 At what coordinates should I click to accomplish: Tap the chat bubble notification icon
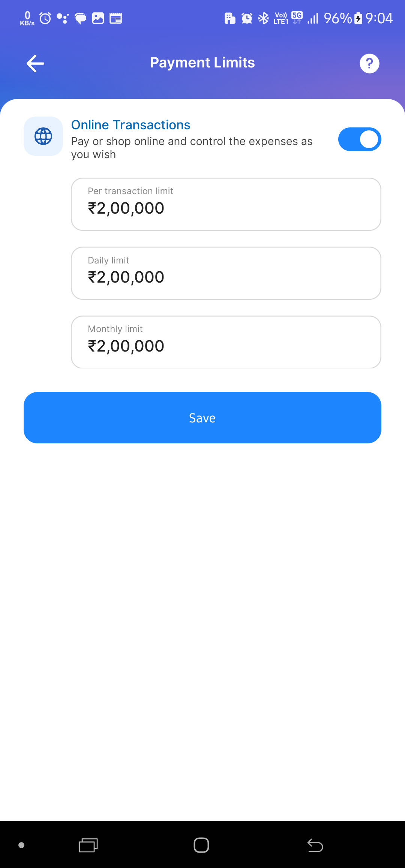coord(80,18)
